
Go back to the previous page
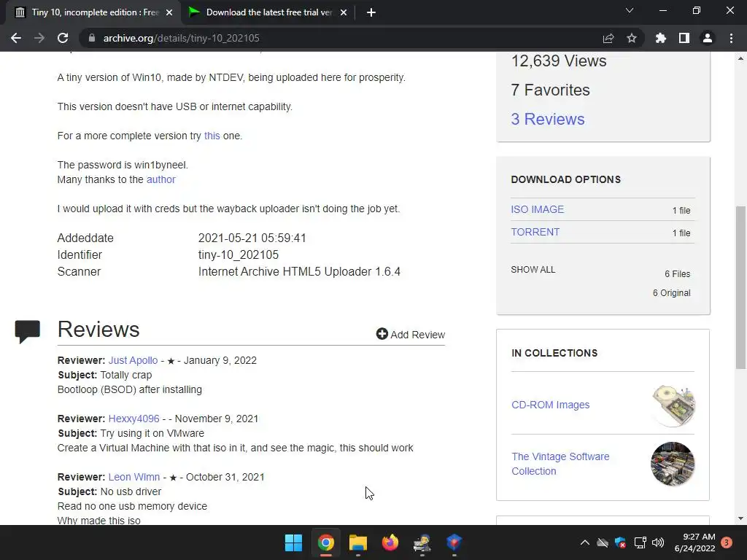tap(16, 38)
